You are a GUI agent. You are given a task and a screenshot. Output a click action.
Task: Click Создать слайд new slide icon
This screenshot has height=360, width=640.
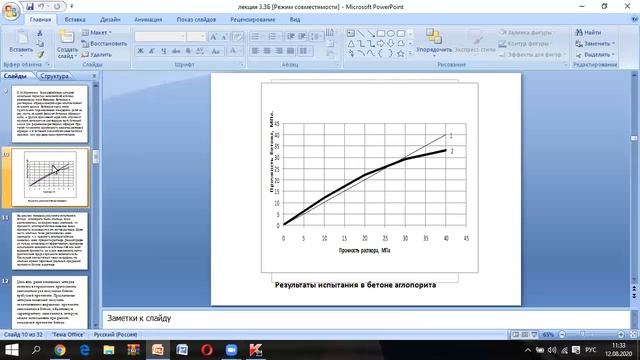66,37
